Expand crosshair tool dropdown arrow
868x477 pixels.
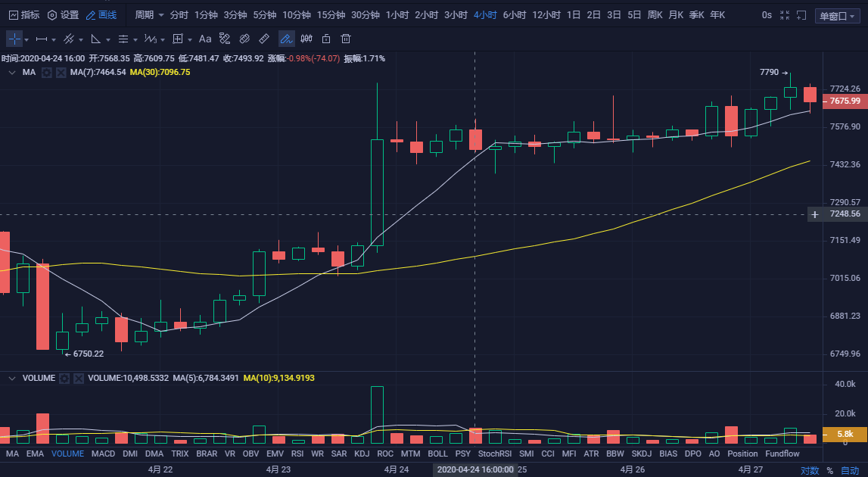[x=26, y=40]
